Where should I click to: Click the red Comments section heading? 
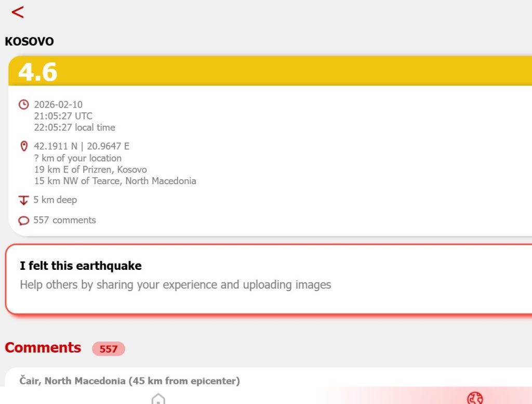[x=43, y=348]
